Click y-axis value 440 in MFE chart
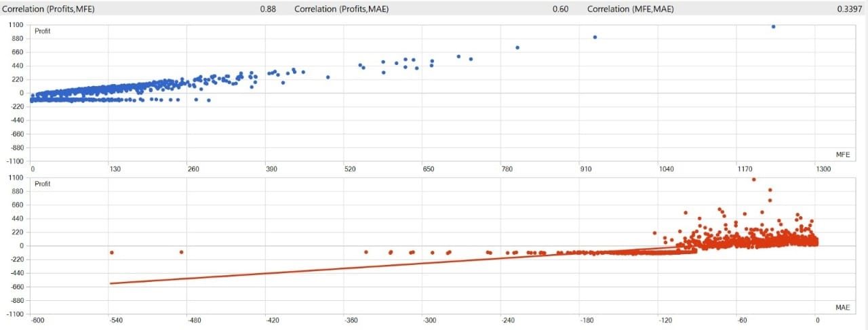 click(x=18, y=66)
